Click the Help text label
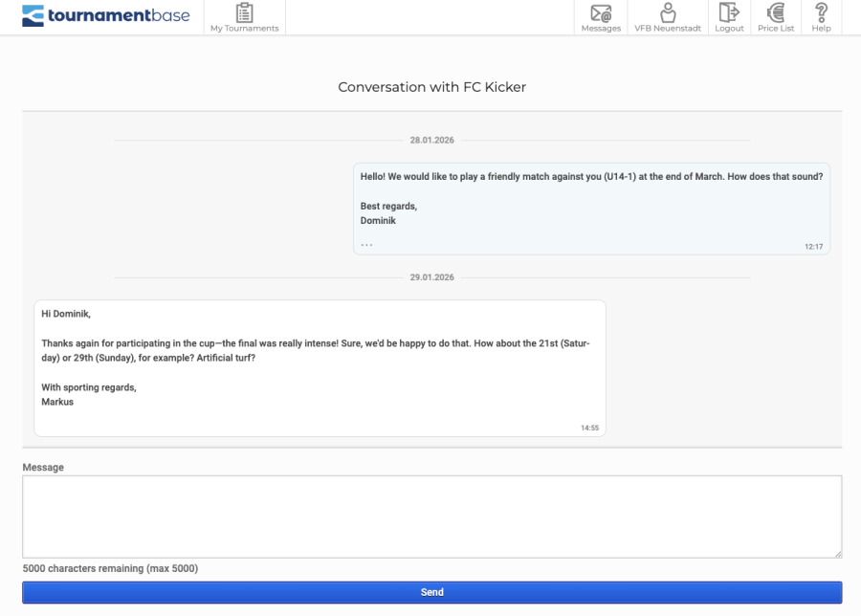This screenshot has width=861, height=616. click(x=821, y=29)
